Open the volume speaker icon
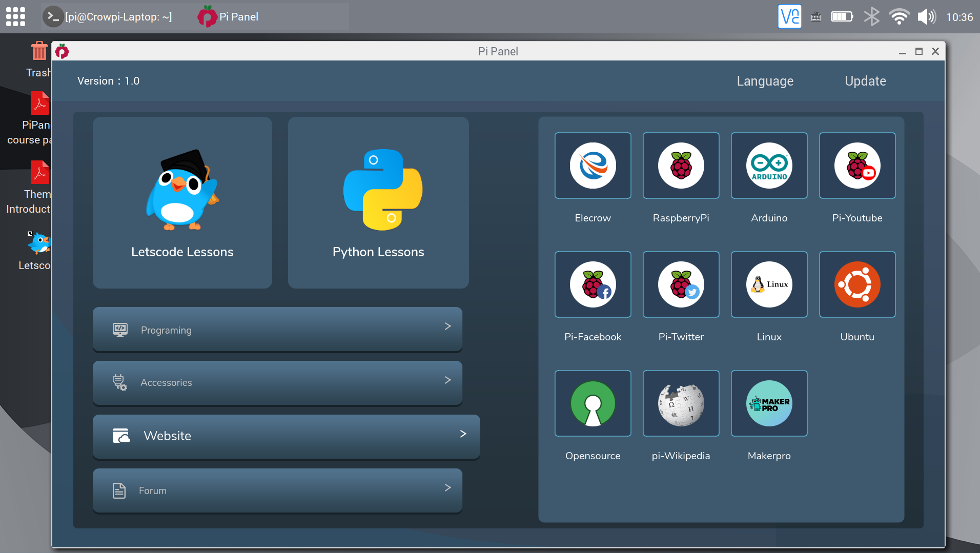Viewport: 980px width, 553px height. click(926, 17)
